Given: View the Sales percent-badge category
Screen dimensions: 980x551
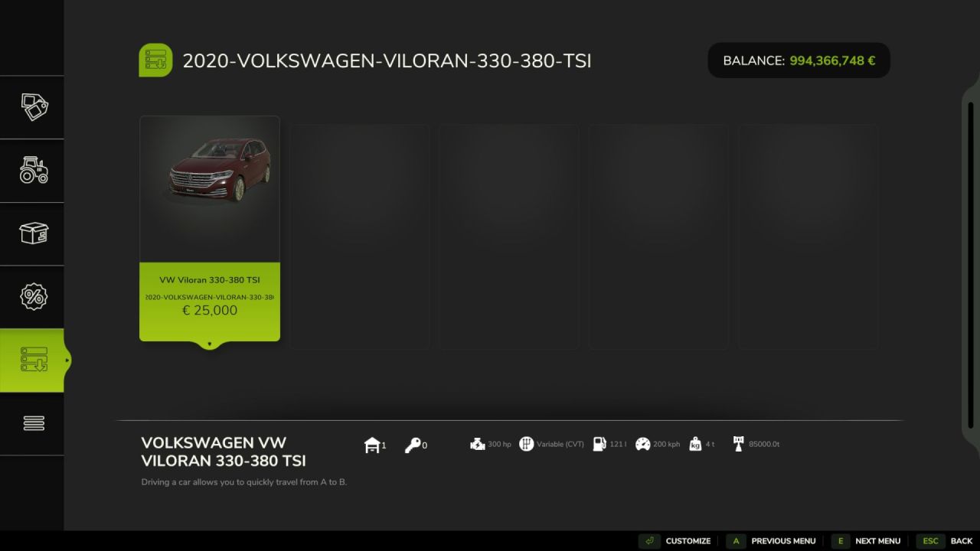Looking at the screenshot, I should tap(32, 296).
